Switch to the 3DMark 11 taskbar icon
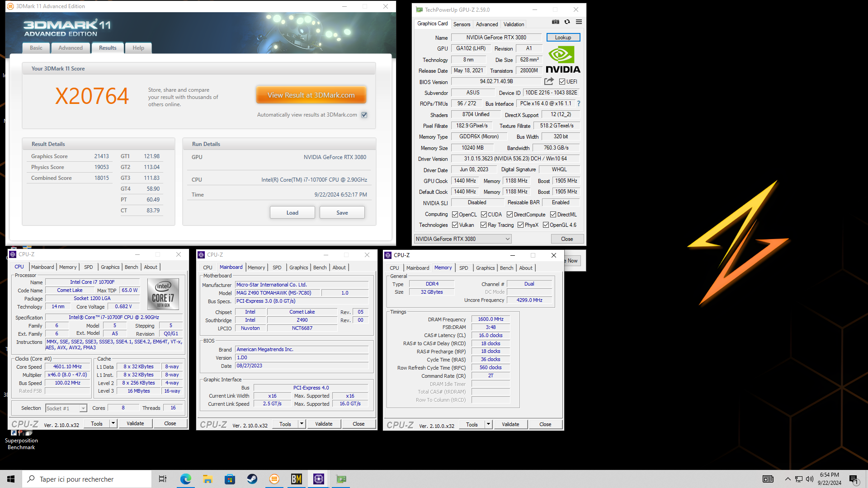 (274, 479)
